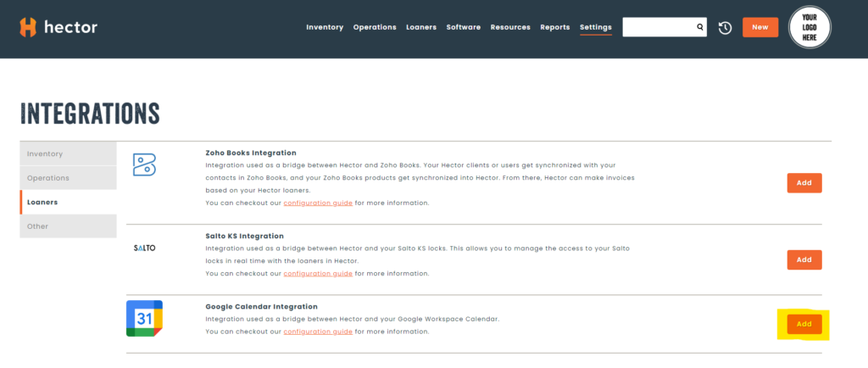Screen dimensions: 868x368
Task: Switch to the Other sidebar tab
Action: pos(68,226)
